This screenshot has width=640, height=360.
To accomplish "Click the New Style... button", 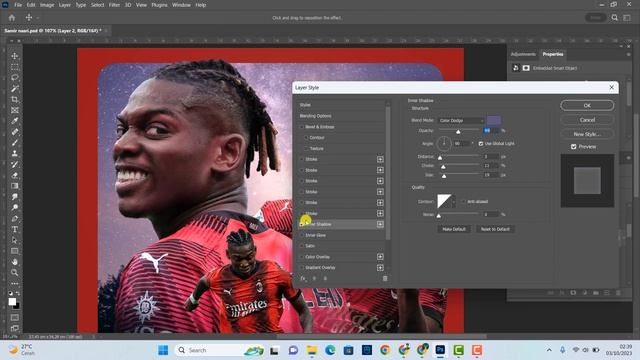I will (587, 134).
